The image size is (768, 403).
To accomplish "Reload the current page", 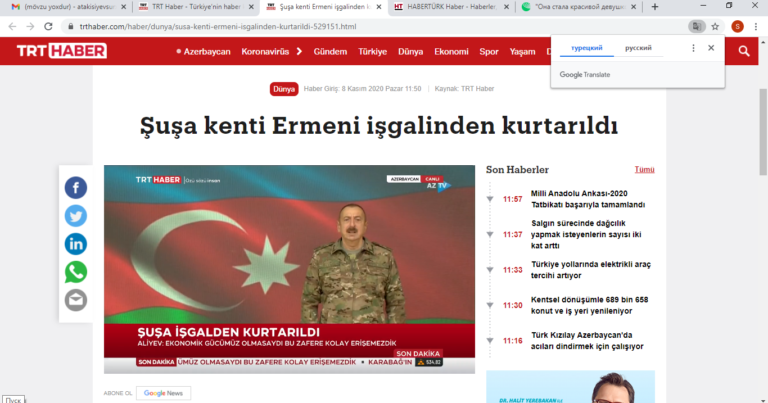I will coord(48,26).
